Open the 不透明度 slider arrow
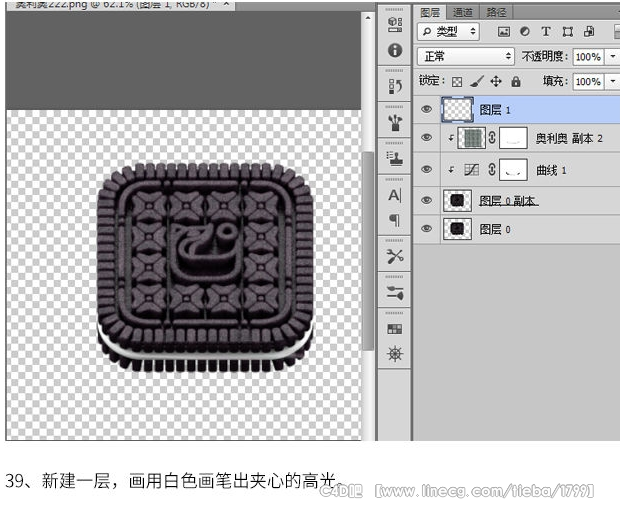 pyautogui.click(x=613, y=57)
